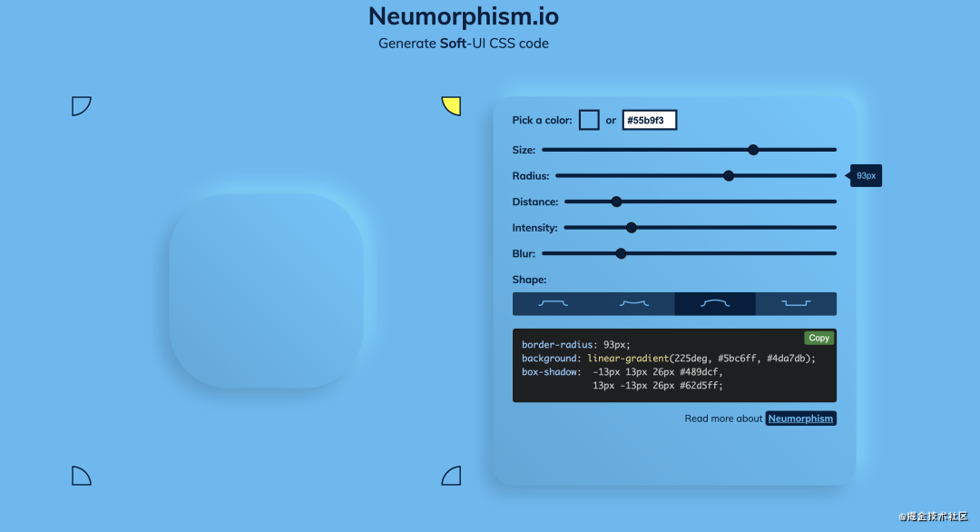Click the Size slider handle

[x=753, y=150]
